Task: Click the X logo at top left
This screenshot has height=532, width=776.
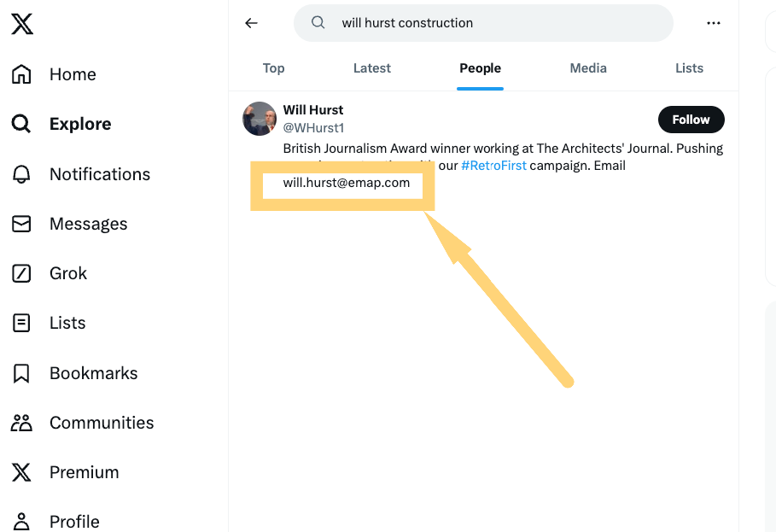Action: pyautogui.click(x=21, y=24)
